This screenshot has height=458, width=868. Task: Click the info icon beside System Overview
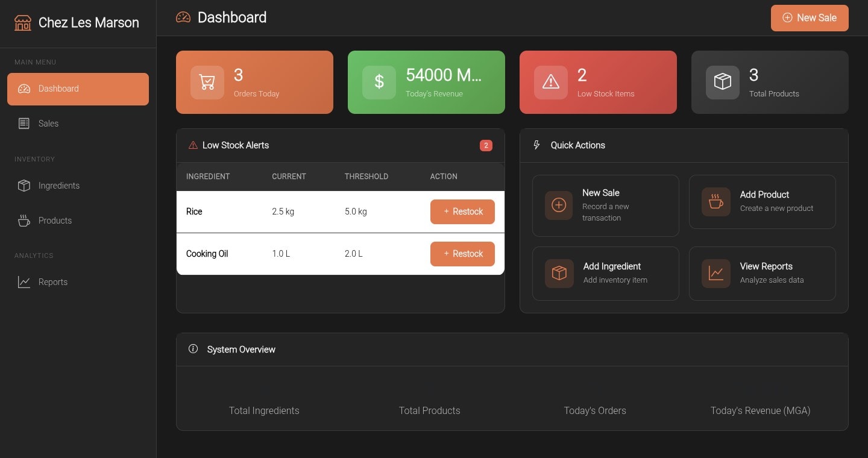pos(193,349)
